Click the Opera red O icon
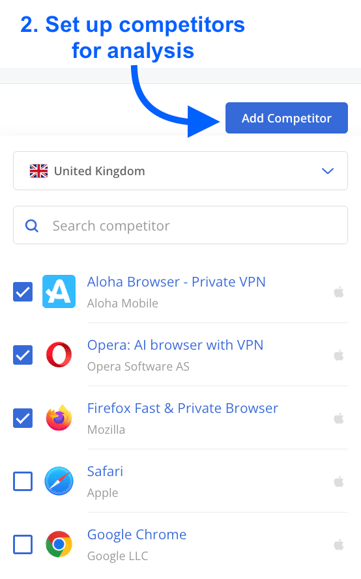Image resolution: width=361 pixels, height=579 pixels. [59, 354]
